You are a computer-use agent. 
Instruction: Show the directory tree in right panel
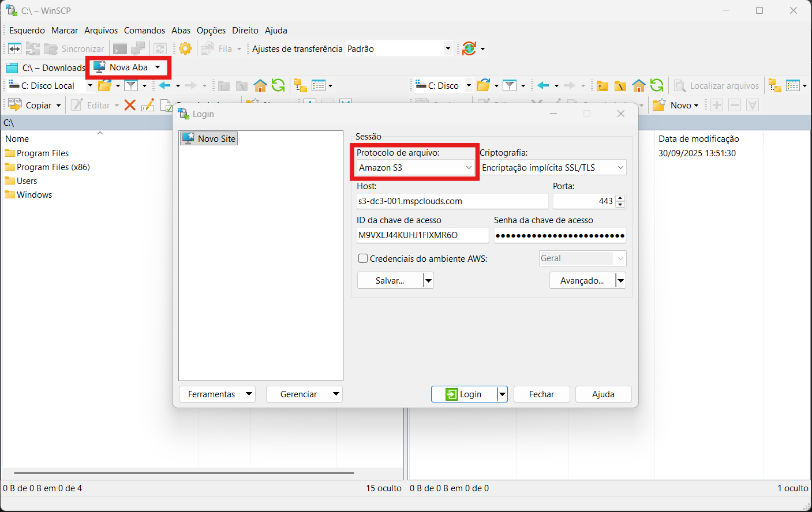tap(775, 86)
